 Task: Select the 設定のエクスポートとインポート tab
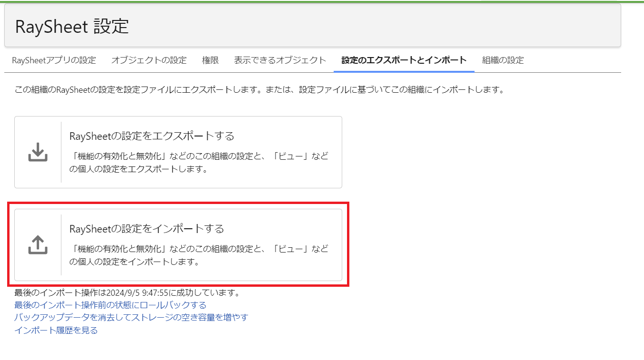(404, 60)
